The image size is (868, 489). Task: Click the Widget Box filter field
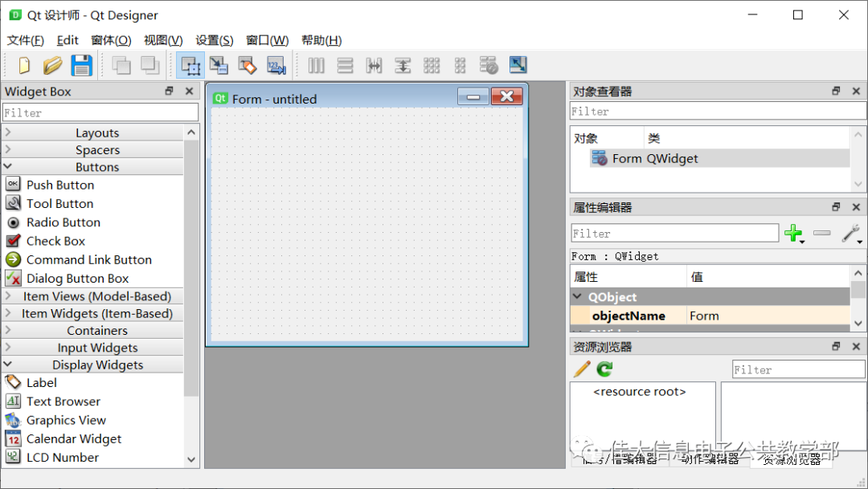point(100,112)
